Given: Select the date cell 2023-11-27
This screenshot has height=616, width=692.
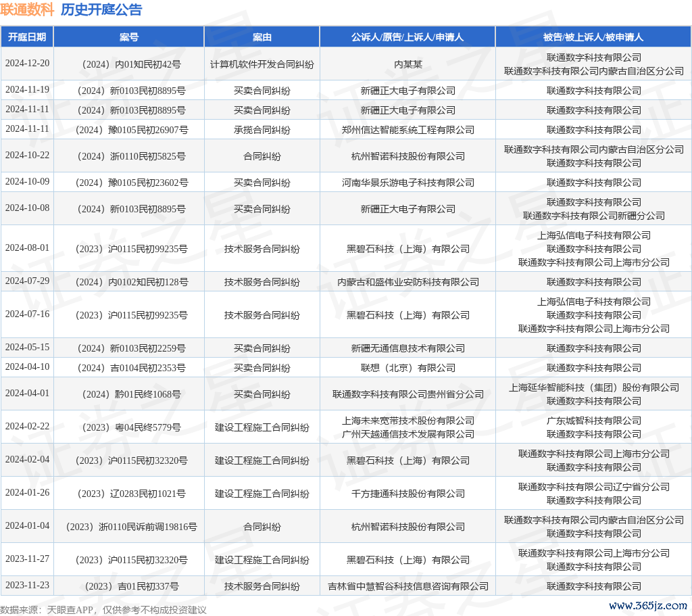Looking at the screenshot, I should pyautogui.click(x=27, y=559).
